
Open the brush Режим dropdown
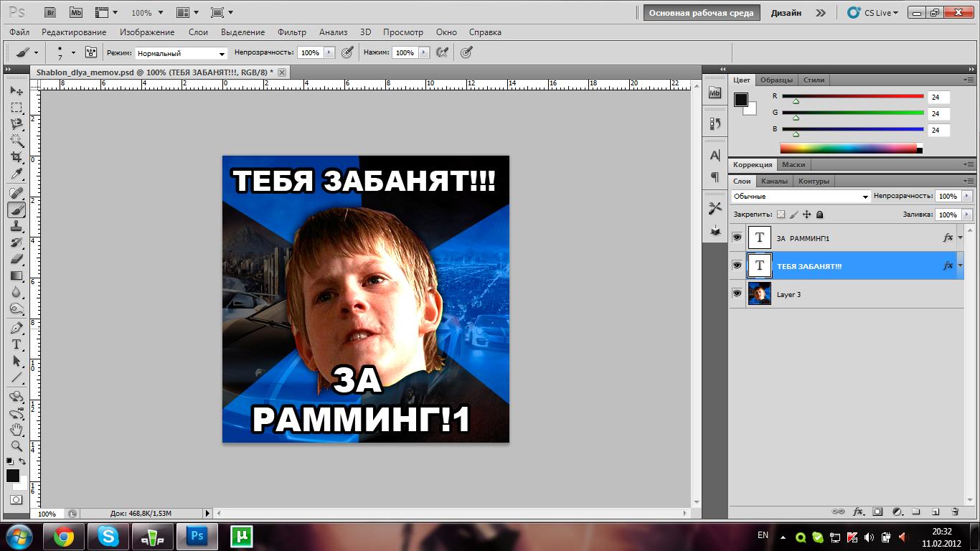(x=182, y=53)
